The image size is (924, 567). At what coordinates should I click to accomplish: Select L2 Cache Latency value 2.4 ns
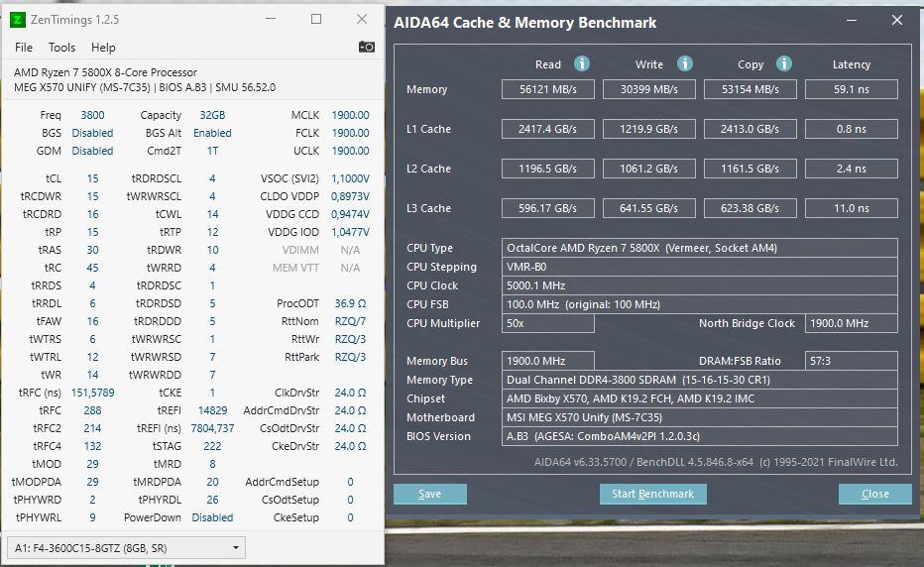852,169
